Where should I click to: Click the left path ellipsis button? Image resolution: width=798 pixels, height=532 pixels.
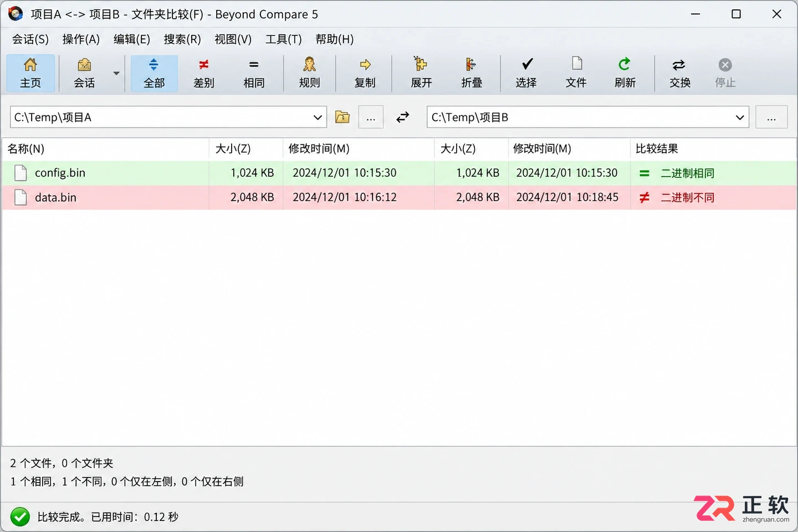[x=371, y=117]
